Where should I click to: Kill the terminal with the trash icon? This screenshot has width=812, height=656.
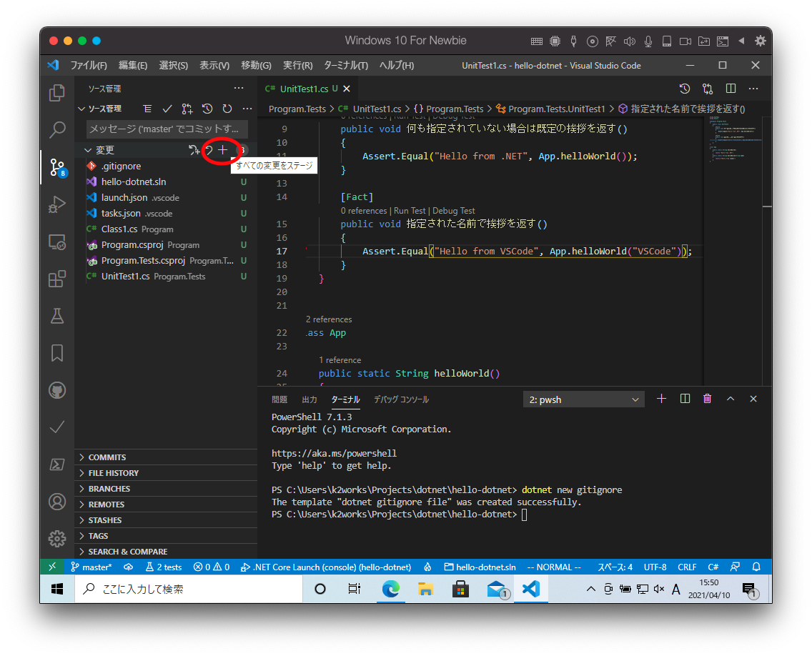click(707, 399)
